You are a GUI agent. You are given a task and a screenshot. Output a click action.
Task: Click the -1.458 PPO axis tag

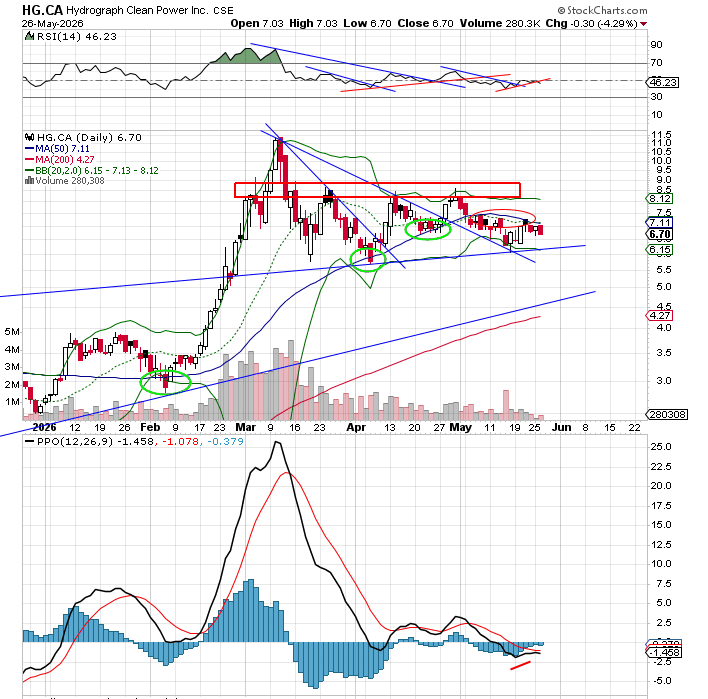point(664,652)
